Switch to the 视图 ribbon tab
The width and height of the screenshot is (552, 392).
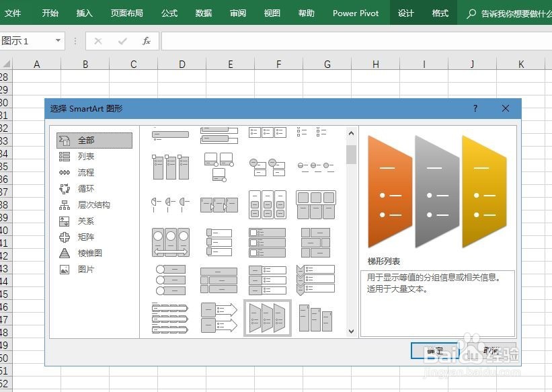tap(272, 13)
